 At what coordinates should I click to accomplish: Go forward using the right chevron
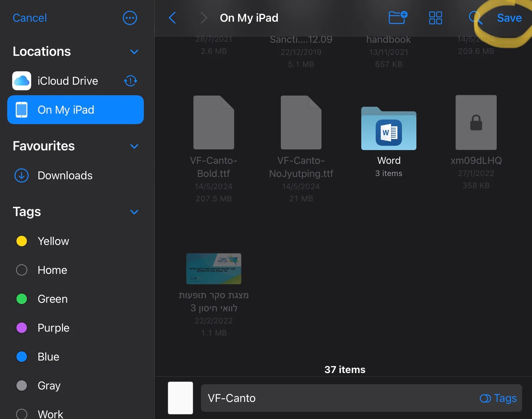tap(204, 18)
